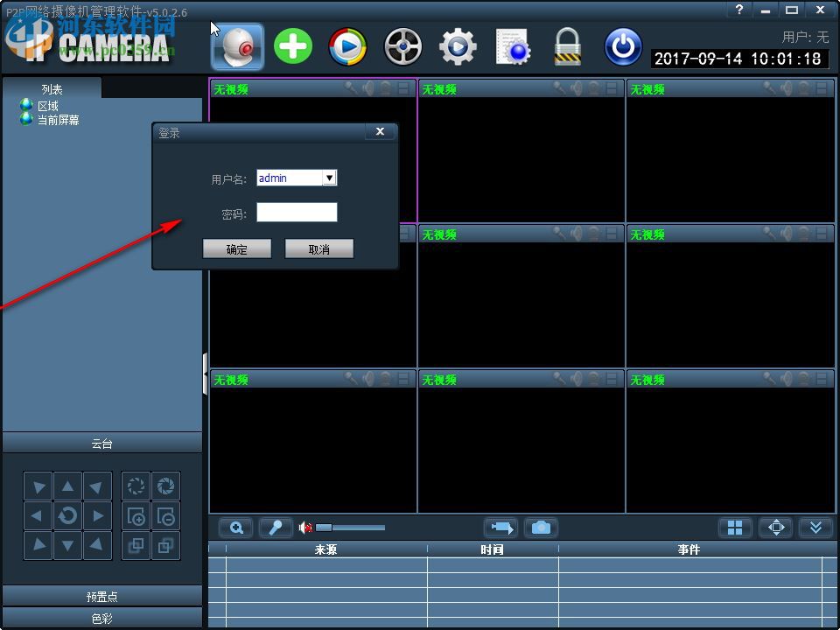
Task: Select the 列表 tab
Action: tap(52, 89)
